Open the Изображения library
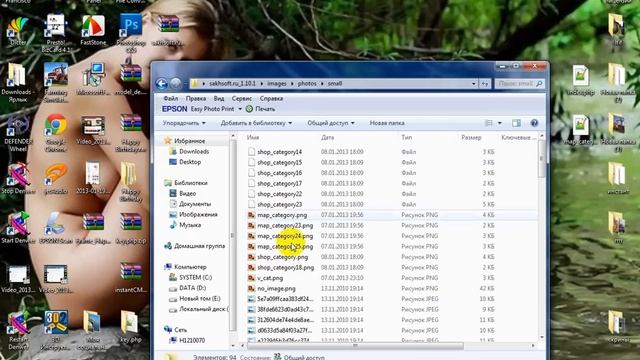The width and height of the screenshot is (640, 360). [x=198, y=214]
